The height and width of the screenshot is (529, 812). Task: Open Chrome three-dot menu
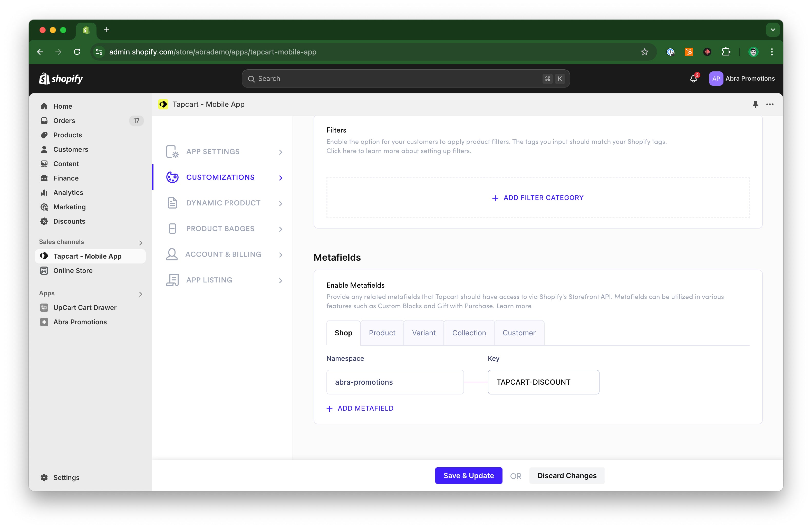pyautogui.click(x=772, y=52)
